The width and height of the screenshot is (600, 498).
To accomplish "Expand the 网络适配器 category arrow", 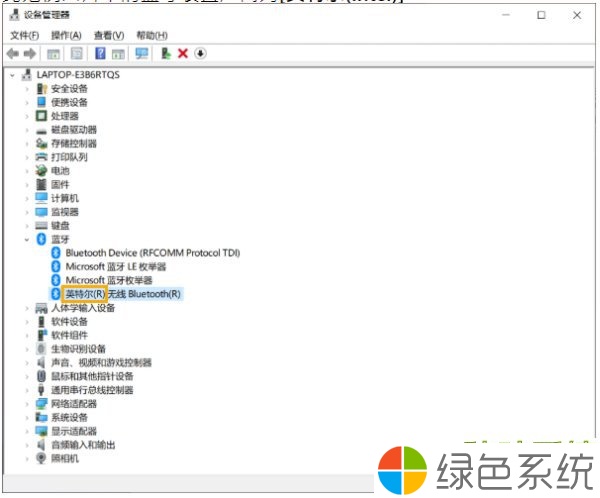I will (27, 404).
